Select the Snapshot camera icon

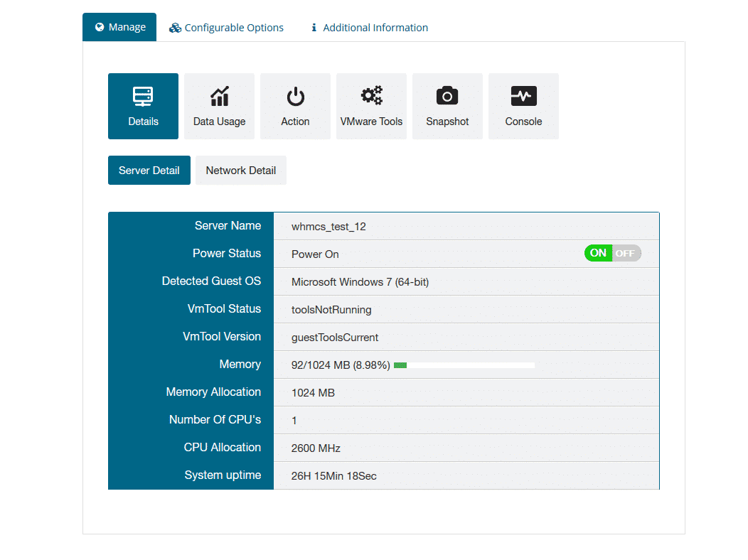(447, 97)
